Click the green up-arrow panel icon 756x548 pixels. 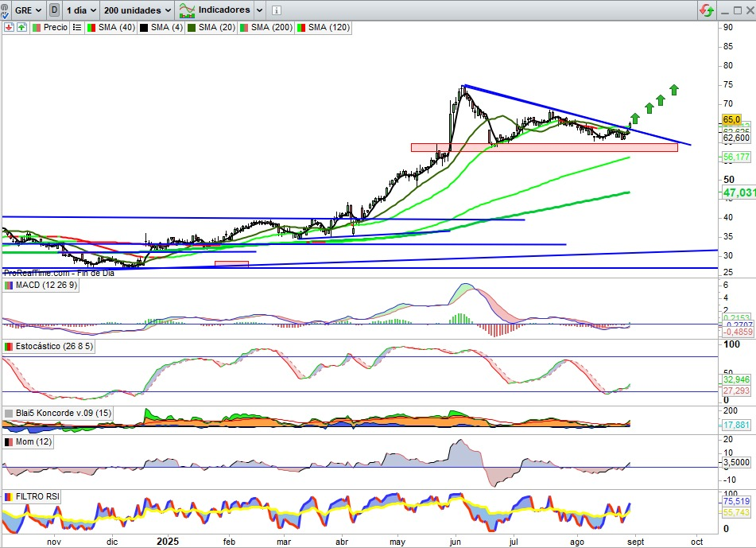(21, 28)
